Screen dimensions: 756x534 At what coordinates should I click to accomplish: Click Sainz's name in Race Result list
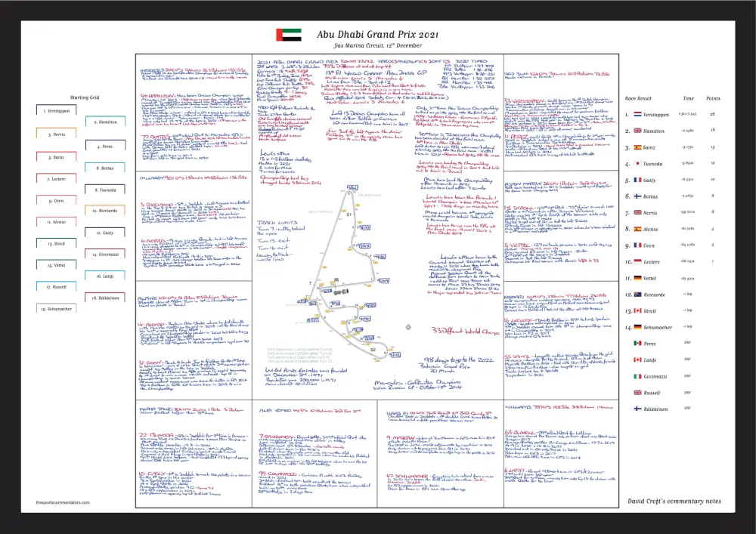click(649, 148)
